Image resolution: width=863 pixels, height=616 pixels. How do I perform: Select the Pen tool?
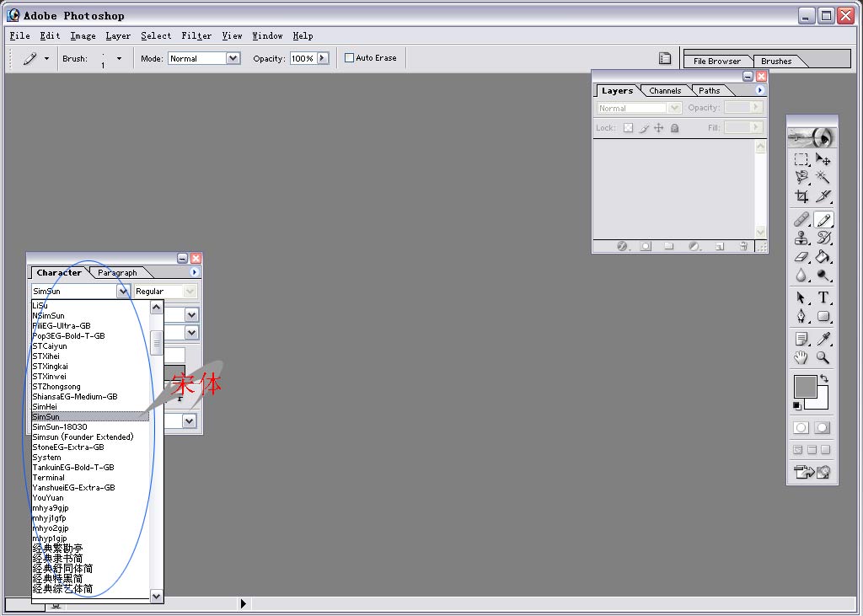coord(801,316)
